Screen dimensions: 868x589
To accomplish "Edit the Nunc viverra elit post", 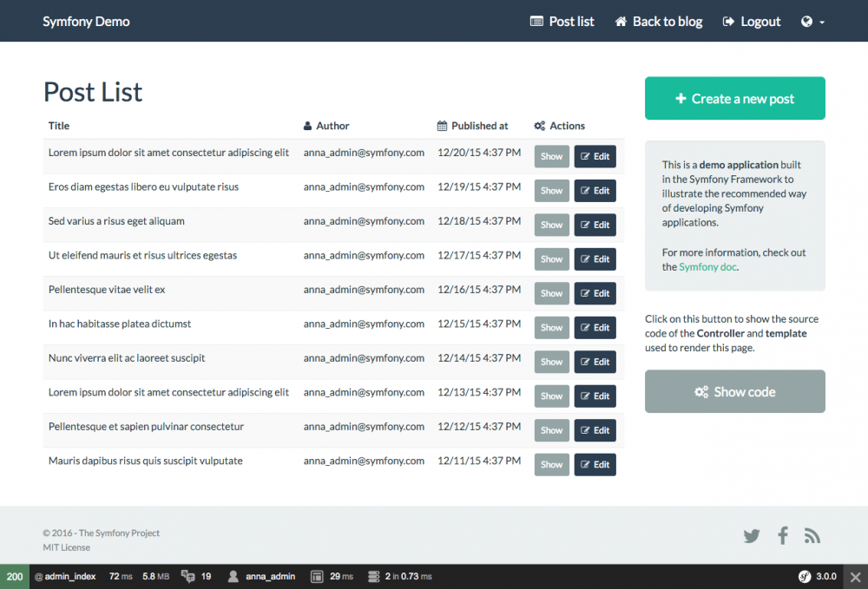I will (595, 363).
